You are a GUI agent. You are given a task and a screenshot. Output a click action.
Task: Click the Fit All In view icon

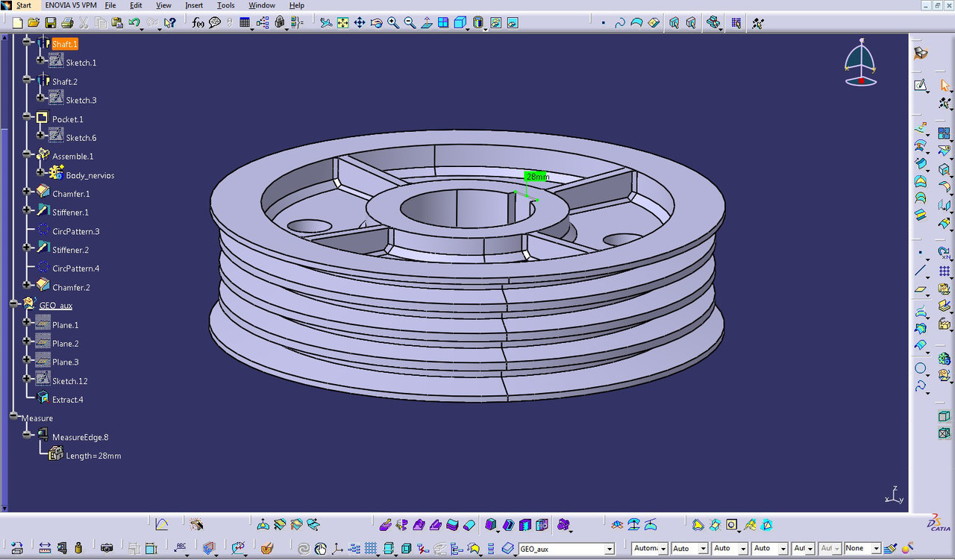[342, 23]
